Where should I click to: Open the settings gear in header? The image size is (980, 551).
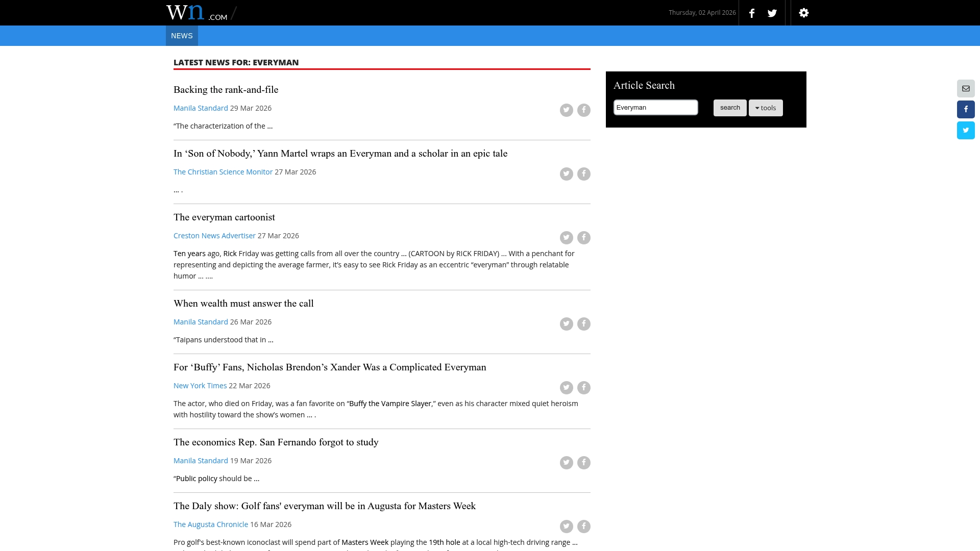[x=804, y=13]
